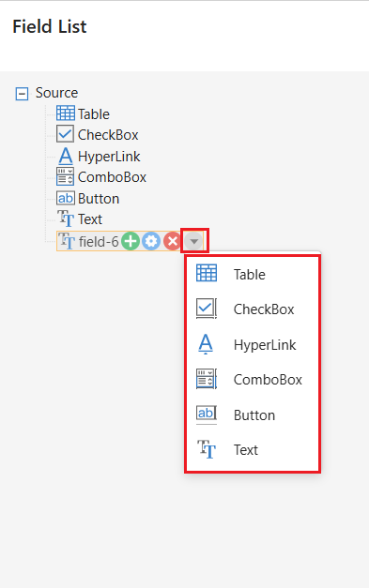Click the HyperLink icon in the dropdown menu
The height and width of the screenshot is (588, 369).
(x=206, y=343)
